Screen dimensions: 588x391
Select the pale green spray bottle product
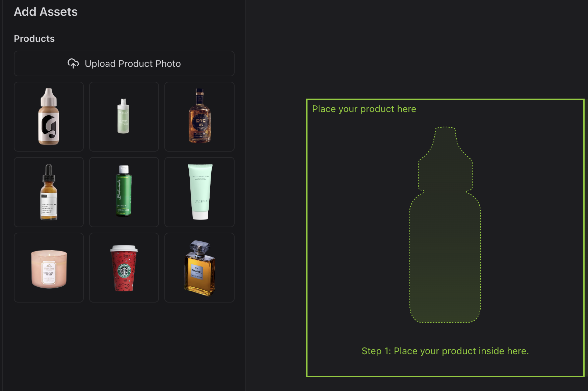point(124,116)
